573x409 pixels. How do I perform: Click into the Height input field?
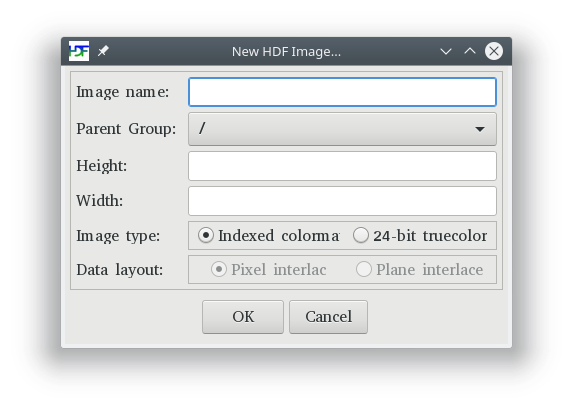[x=342, y=166]
